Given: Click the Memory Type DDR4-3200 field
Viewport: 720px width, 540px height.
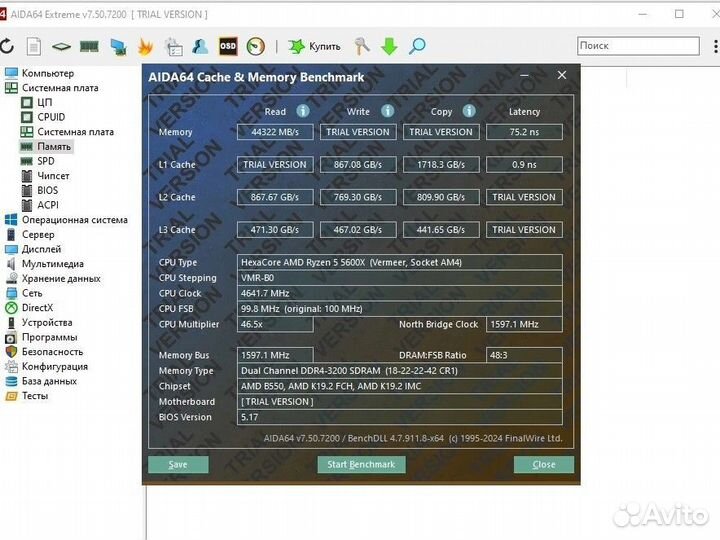Looking at the screenshot, I should tap(399, 371).
